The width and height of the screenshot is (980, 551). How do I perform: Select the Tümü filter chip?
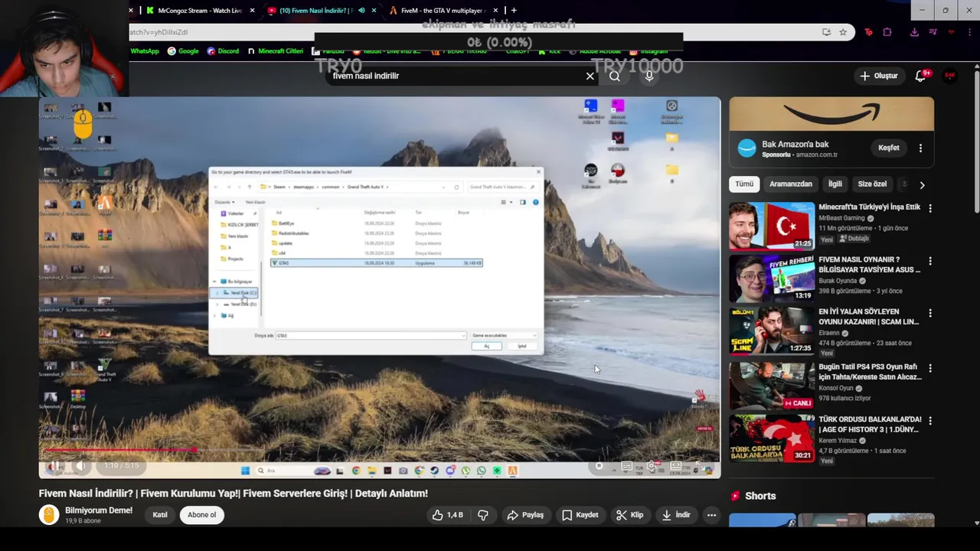tap(744, 184)
